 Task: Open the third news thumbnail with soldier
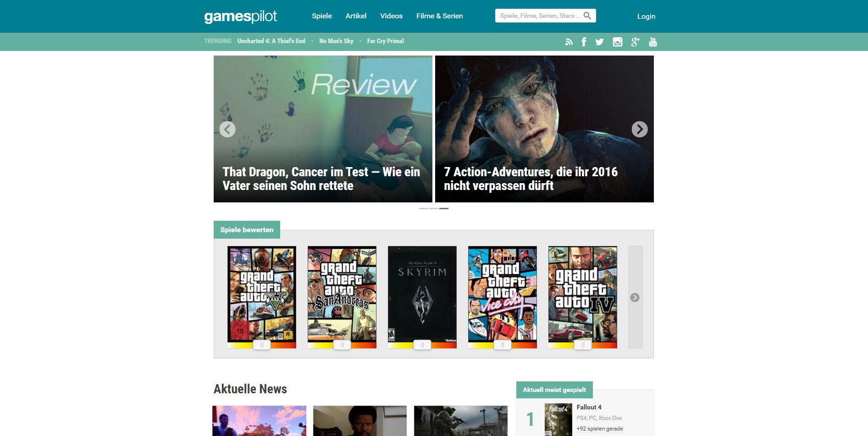[x=461, y=421]
